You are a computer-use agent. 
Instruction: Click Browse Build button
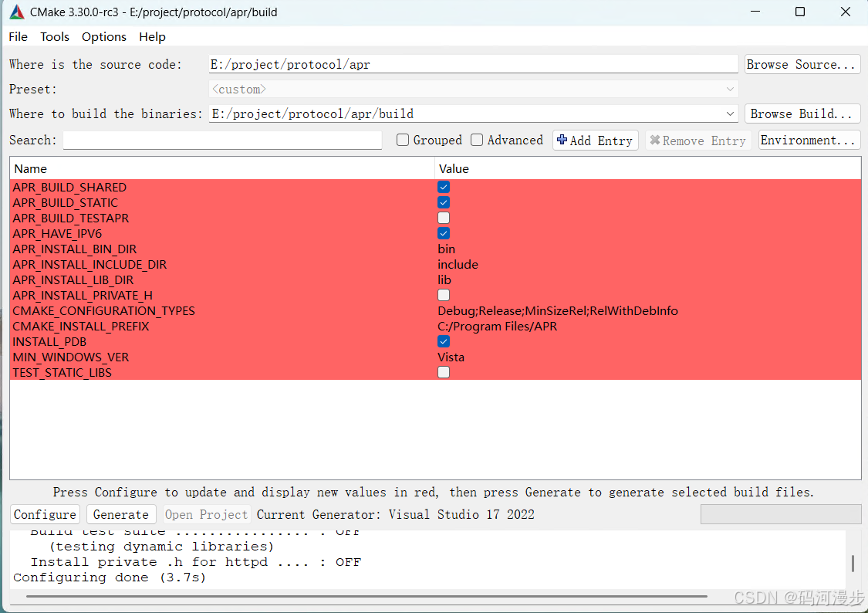(x=802, y=113)
